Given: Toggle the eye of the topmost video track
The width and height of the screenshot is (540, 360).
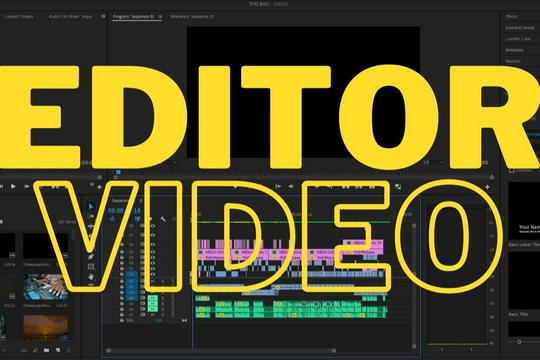Looking at the screenshot, I should tap(153, 226).
